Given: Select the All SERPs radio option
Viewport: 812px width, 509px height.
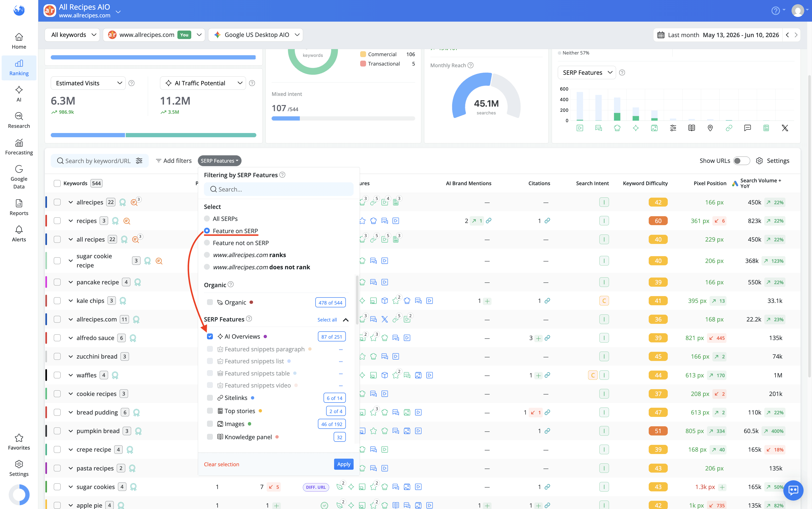Looking at the screenshot, I should [x=207, y=219].
